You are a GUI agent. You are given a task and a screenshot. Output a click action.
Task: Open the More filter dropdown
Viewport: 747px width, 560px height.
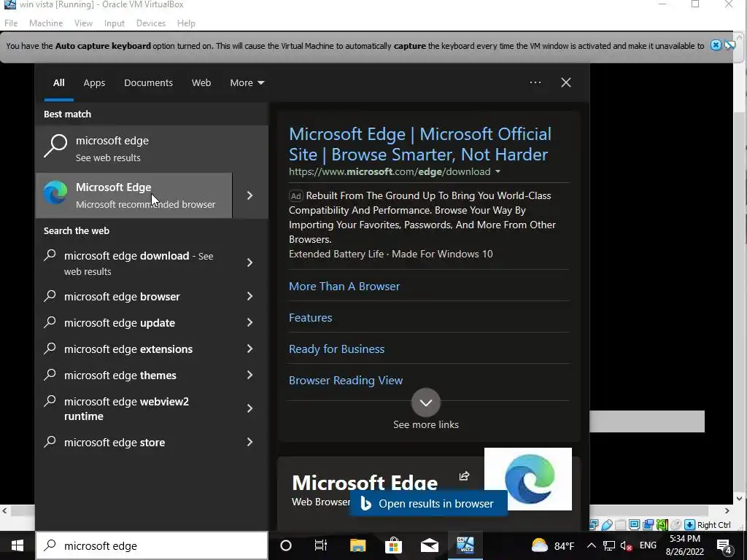click(247, 83)
